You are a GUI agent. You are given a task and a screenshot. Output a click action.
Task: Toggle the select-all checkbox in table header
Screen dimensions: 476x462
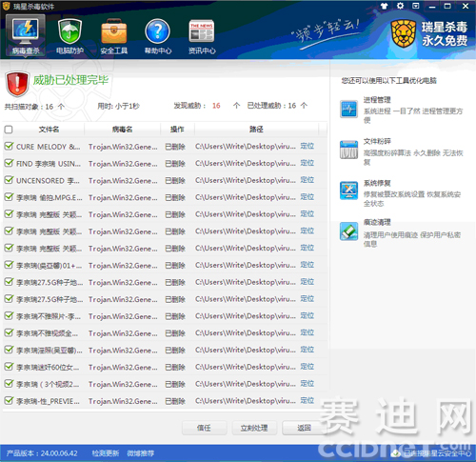click(x=9, y=130)
